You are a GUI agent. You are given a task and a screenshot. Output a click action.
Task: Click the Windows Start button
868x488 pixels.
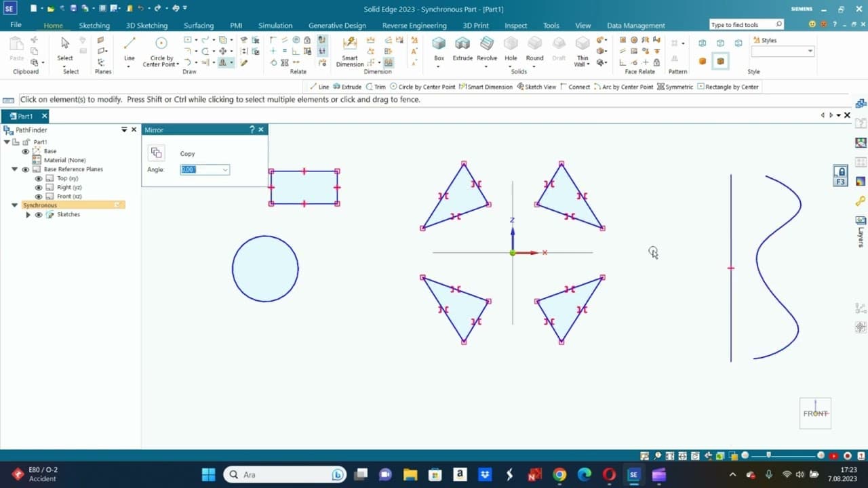[x=208, y=474]
